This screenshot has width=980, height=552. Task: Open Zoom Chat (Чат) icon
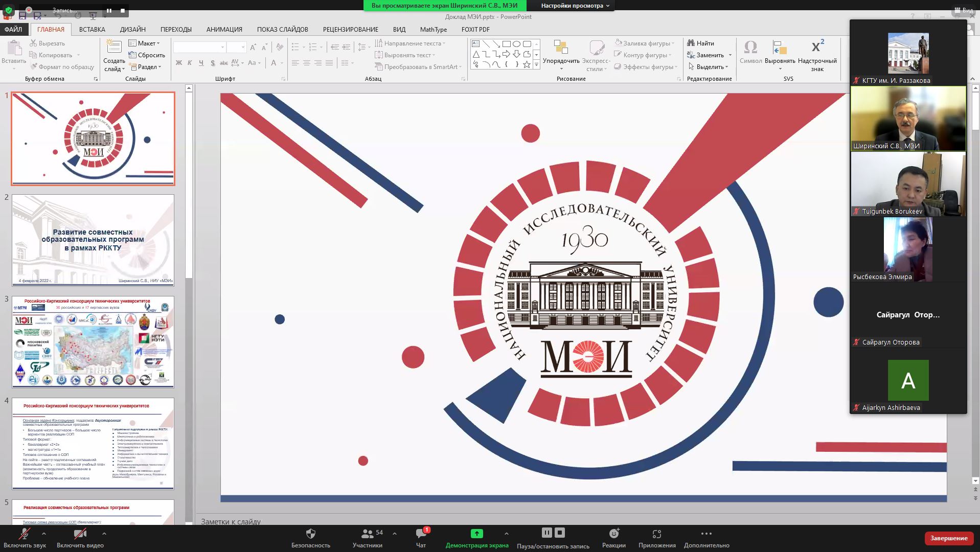click(x=421, y=534)
